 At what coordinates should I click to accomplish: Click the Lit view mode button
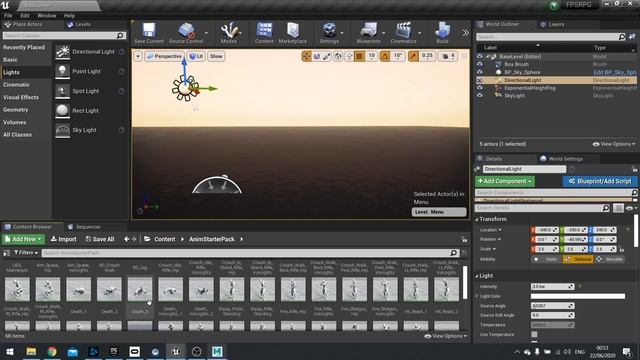(x=196, y=56)
